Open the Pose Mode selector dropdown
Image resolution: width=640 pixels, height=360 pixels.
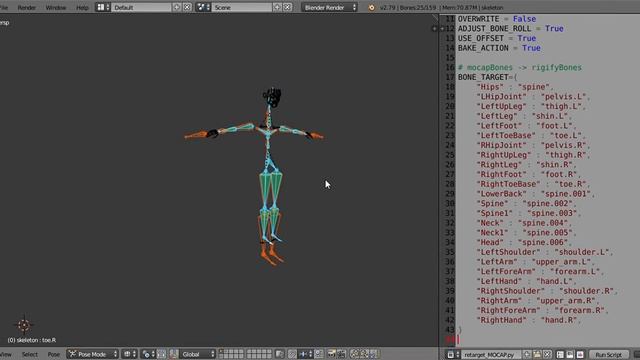pos(93,354)
